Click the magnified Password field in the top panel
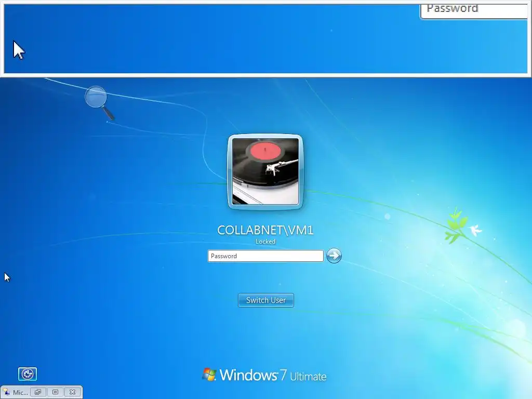The height and width of the screenshot is (399, 532). point(474,12)
